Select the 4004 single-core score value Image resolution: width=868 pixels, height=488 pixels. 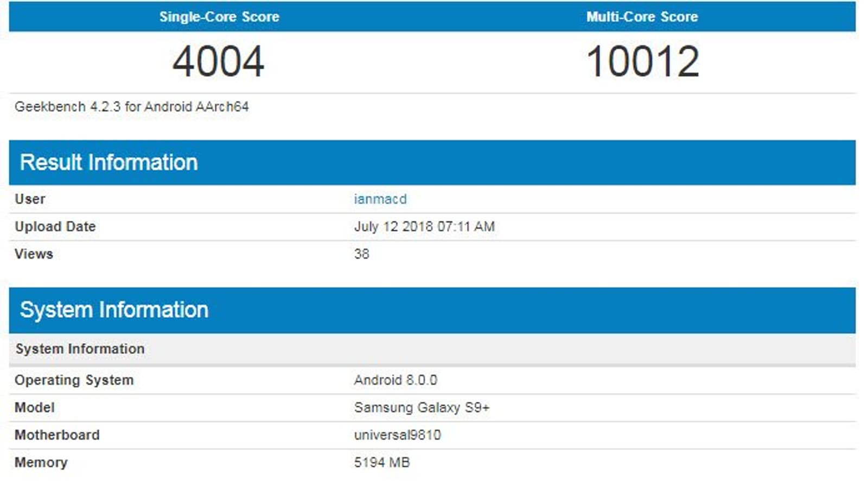tap(218, 61)
